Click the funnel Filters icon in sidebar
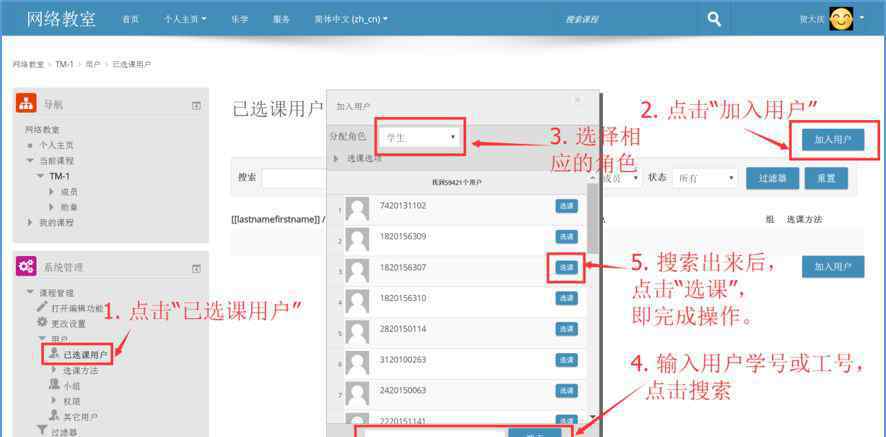 click(x=42, y=431)
